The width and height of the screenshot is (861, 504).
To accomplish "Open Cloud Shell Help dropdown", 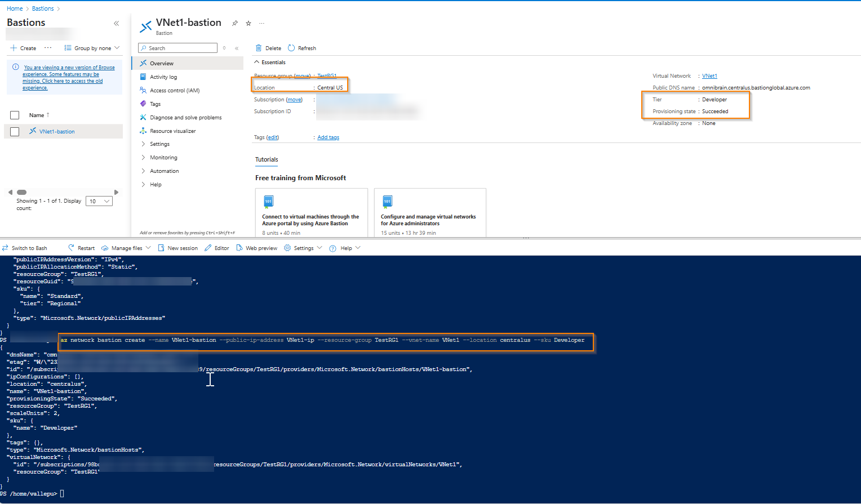I will click(345, 248).
